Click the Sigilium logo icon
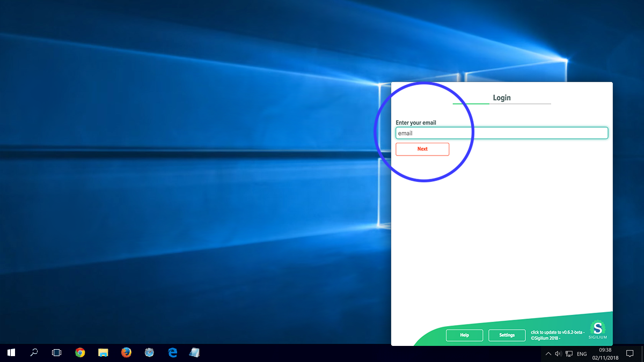This screenshot has width=644, height=362. (597, 329)
